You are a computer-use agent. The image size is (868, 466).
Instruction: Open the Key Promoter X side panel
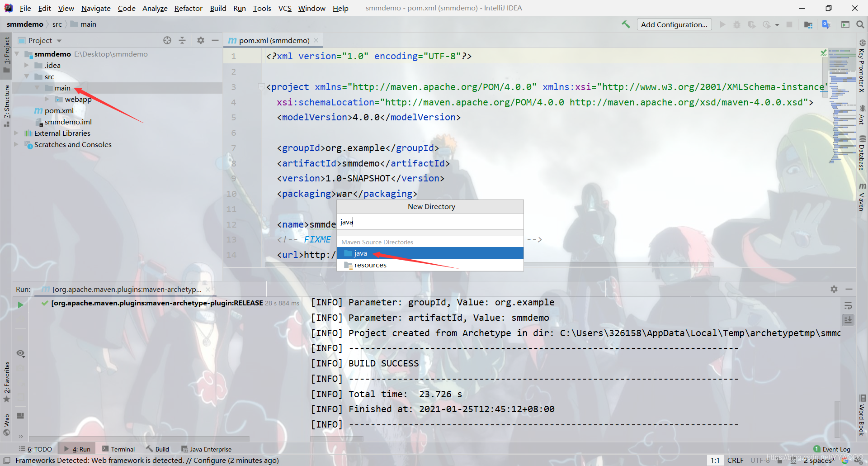click(x=862, y=67)
